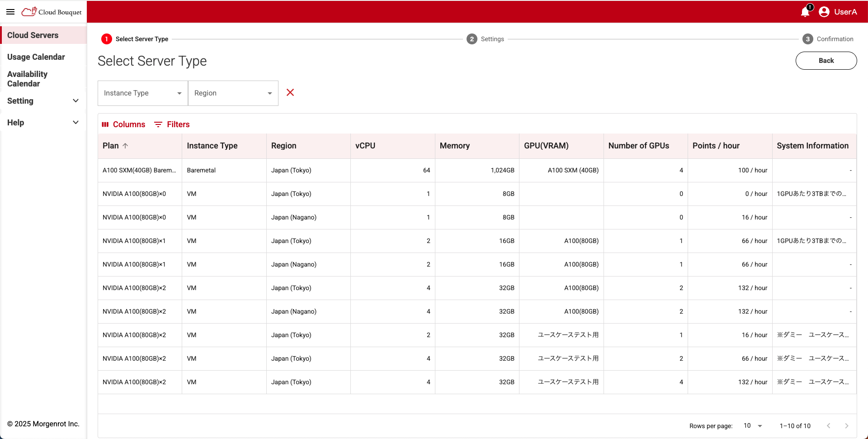Click the Cloud Bouquet logo

click(52, 12)
